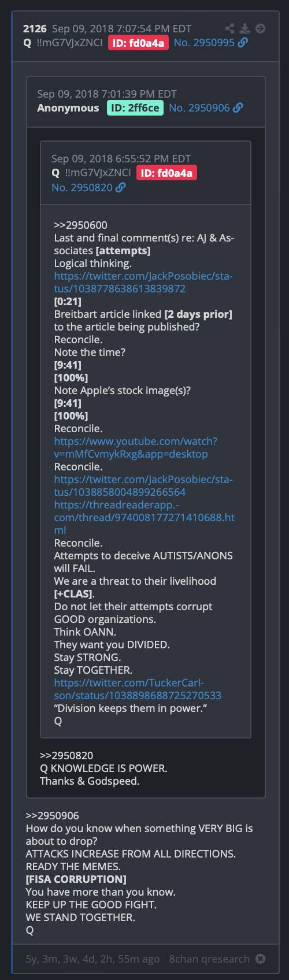Open JackPosobiec status link ending 266564
Image resolution: width=289 pixels, height=980 pixels.
(x=143, y=486)
